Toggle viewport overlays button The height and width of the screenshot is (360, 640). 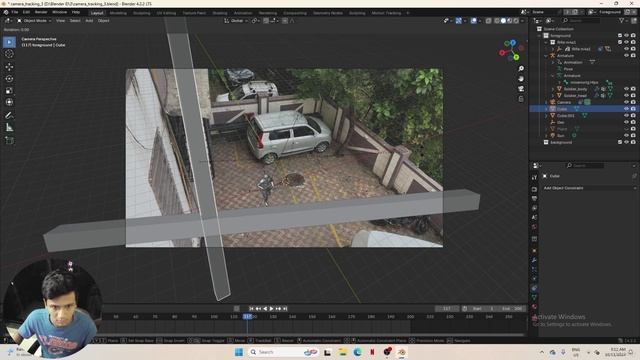click(x=473, y=20)
